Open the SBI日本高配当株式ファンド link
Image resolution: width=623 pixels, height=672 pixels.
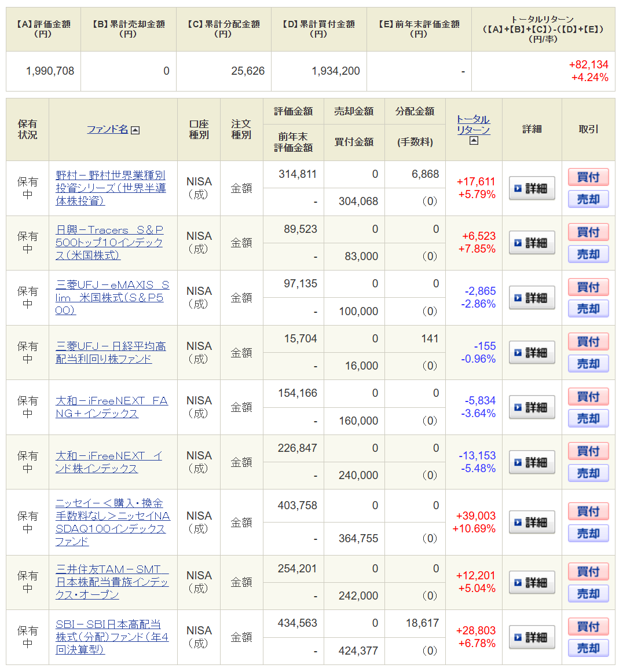pos(112,637)
